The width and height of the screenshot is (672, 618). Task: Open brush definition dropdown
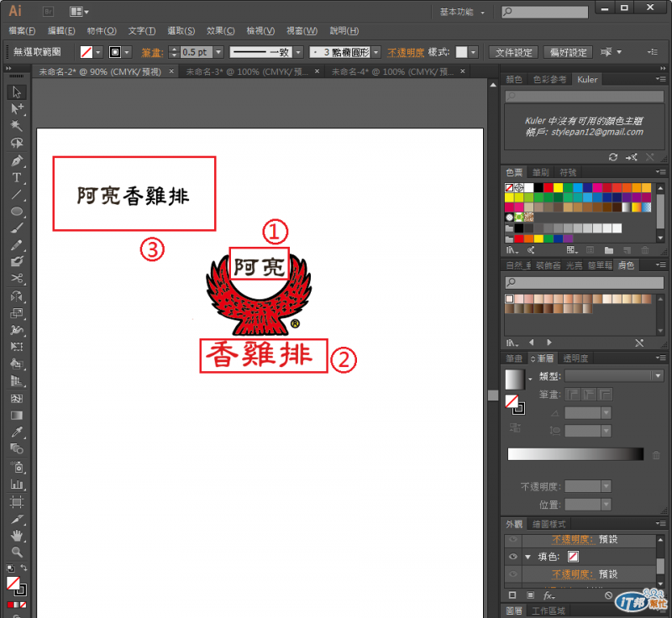pos(375,52)
